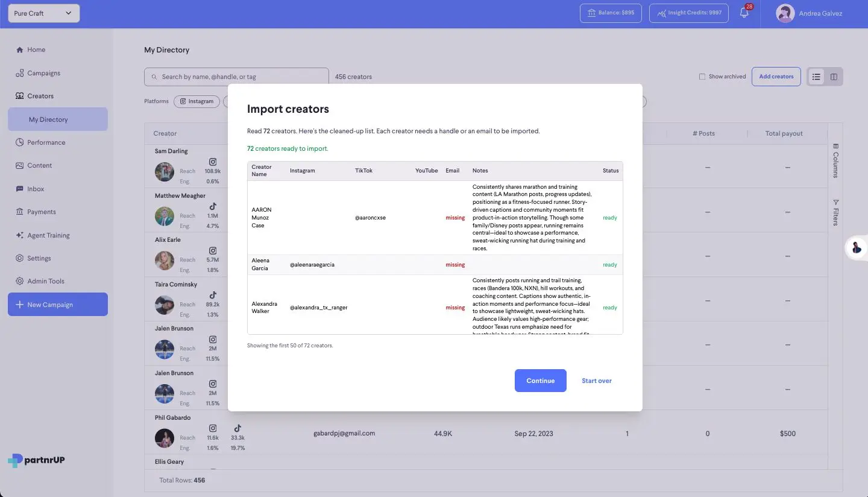Open notifications bell with 28 badge

(744, 13)
